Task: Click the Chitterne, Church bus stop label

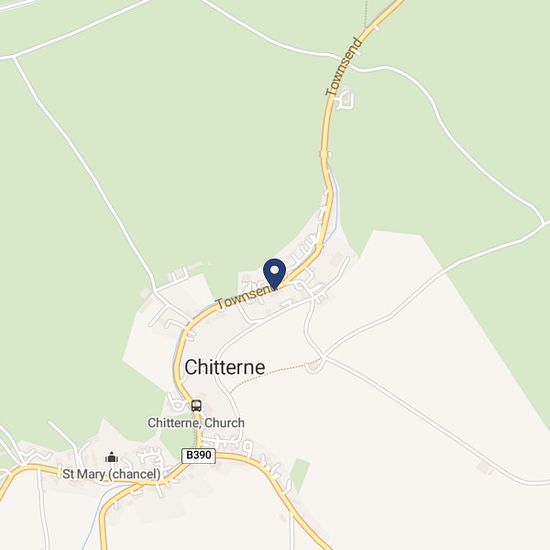Action: (x=196, y=423)
